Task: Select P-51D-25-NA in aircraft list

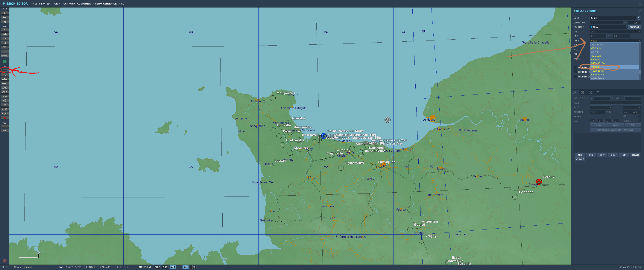Action: pos(614,71)
